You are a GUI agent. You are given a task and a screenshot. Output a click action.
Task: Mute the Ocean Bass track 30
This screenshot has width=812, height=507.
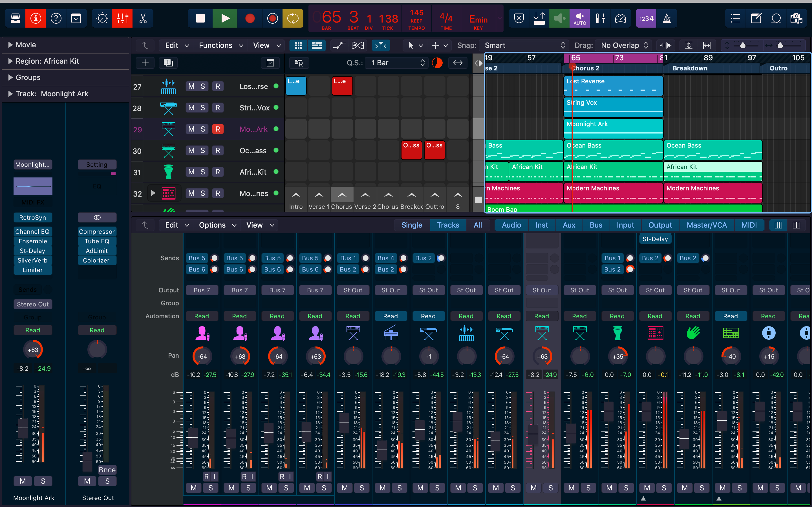(191, 151)
